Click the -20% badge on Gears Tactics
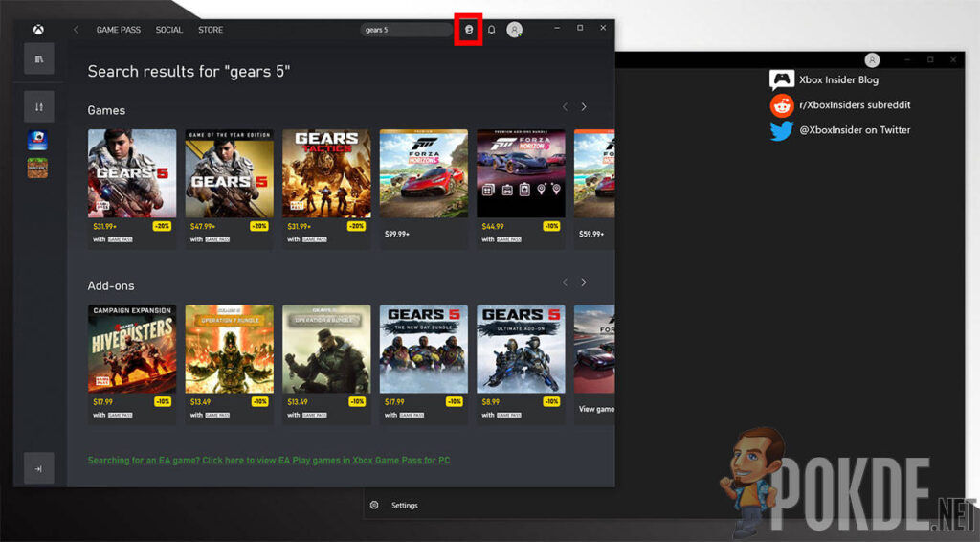Viewport: 980px width, 542px height. (x=356, y=226)
